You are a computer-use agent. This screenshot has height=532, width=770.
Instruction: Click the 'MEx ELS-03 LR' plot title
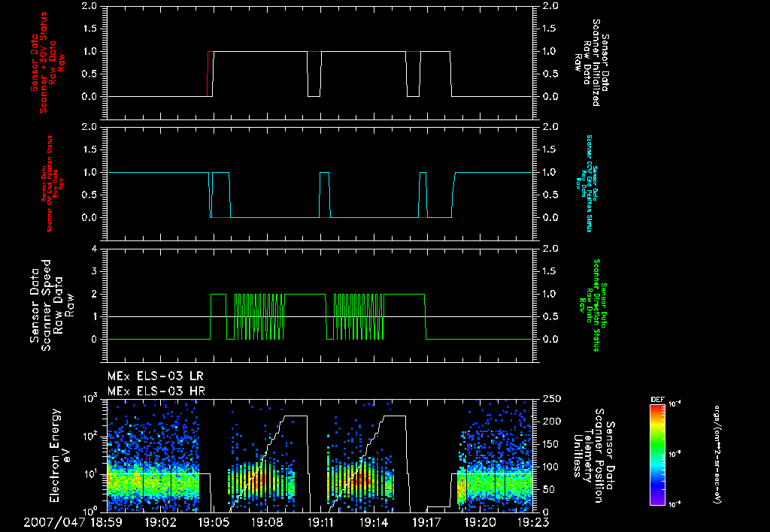coord(155,376)
